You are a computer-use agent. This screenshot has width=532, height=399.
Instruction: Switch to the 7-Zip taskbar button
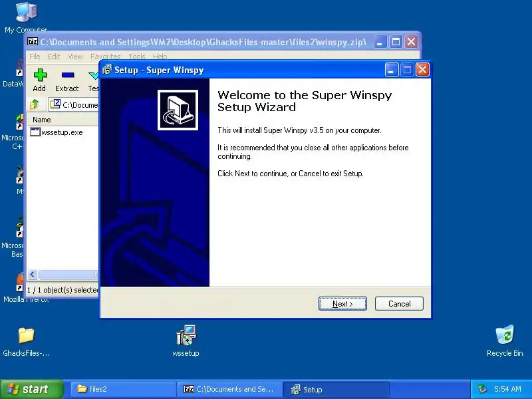pos(229,389)
